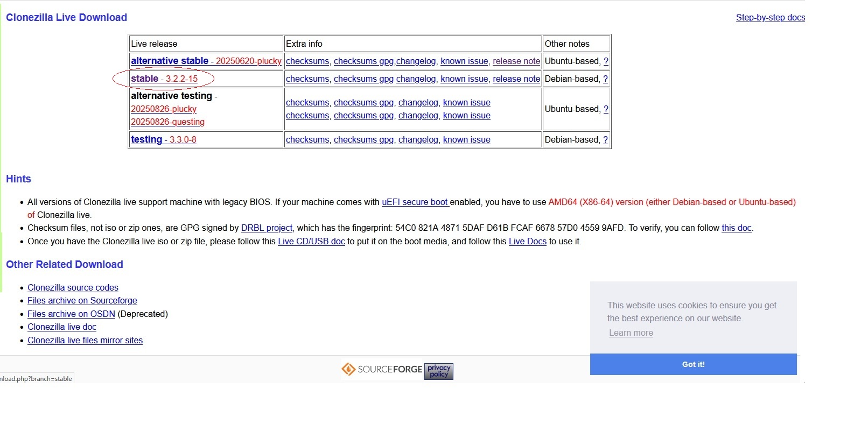Open Files archive on OSDN link
Screen dimensions: 868x445
pos(71,314)
